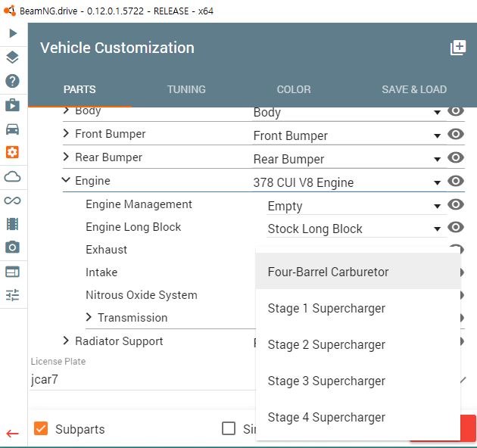
Task: Click the Exhaust label
Action: 107,250
